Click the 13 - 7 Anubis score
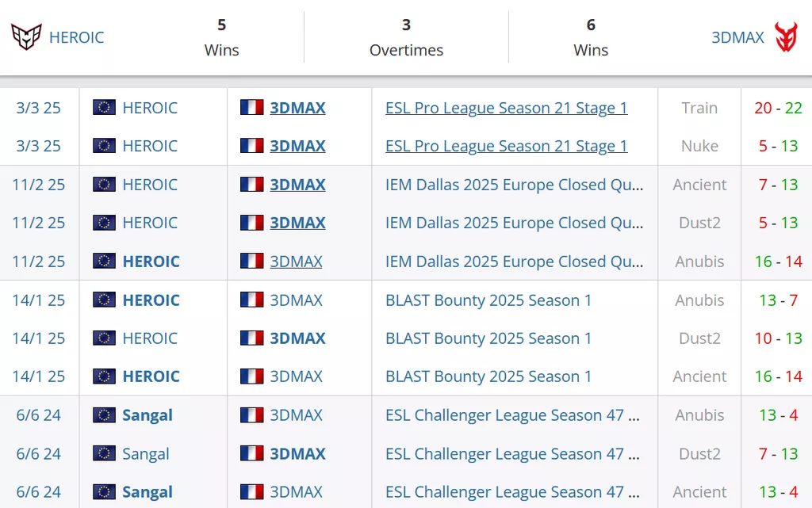This screenshot has width=812, height=508. (778, 300)
